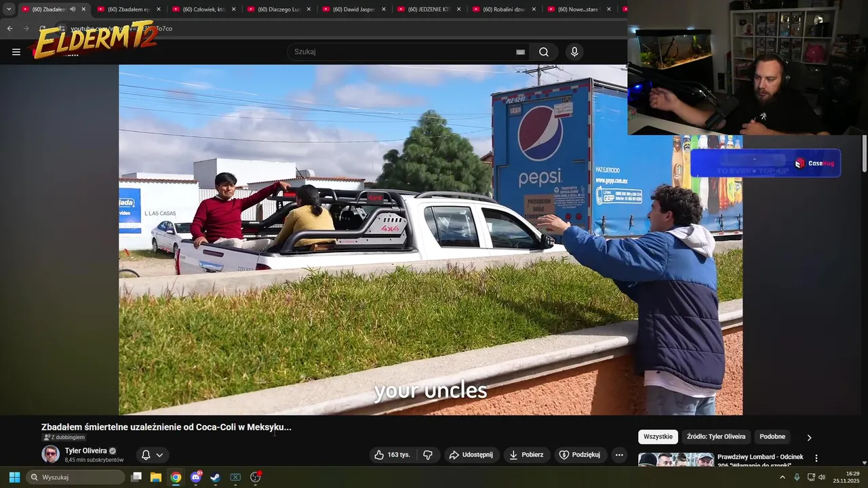Open the more actions three-dot menu

(x=619, y=455)
